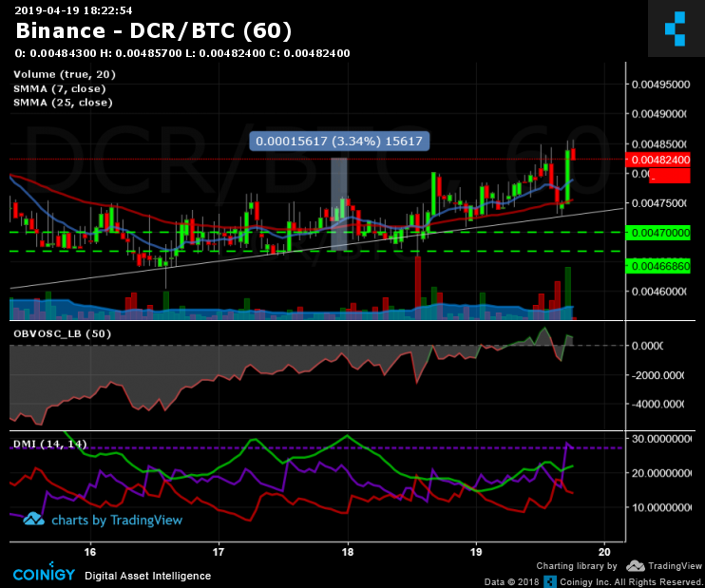The image size is (705, 588).
Task: Click the date label '20' on time axis
Action: 604,552
